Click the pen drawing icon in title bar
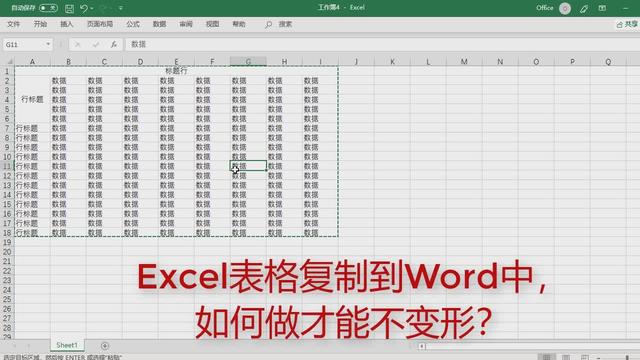 pyautogui.click(x=584, y=8)
